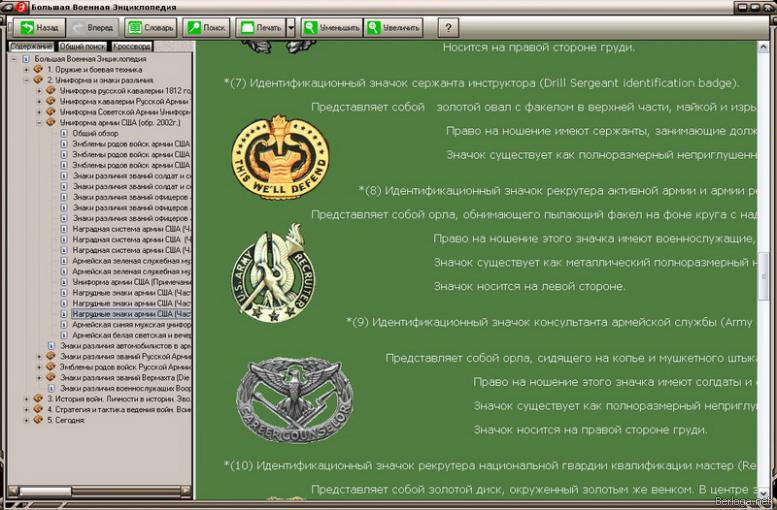Go back with the Назад button

39,28
